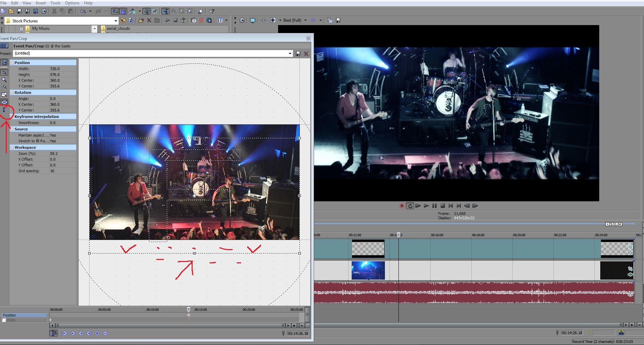Click Save Snapshot to File icon
Viewport: 644px width, 345px height.
coord(338,20)
